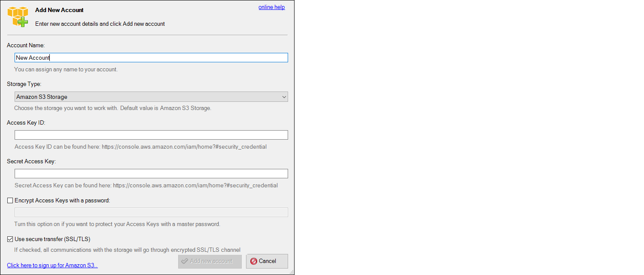Click the Secret Access Key field

(x=151, y=174)
